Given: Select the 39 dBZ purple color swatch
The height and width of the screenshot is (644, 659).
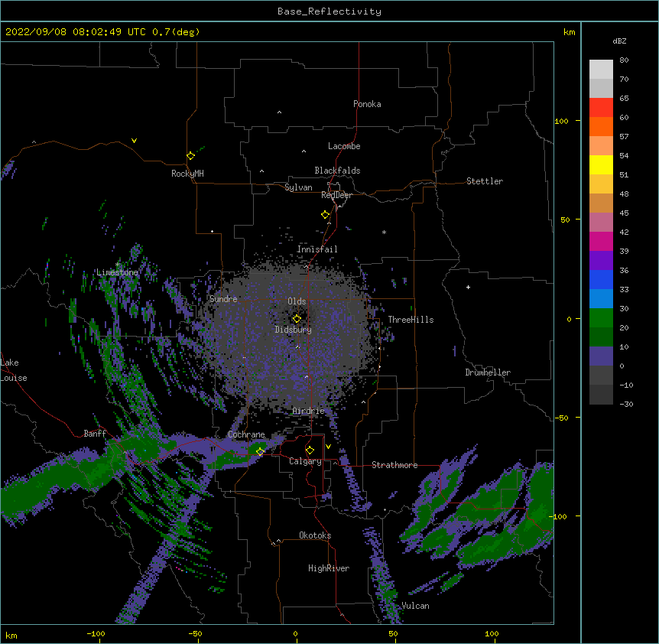Looking at the screenshot, I should pyautogui.click(x=601, y=261).
